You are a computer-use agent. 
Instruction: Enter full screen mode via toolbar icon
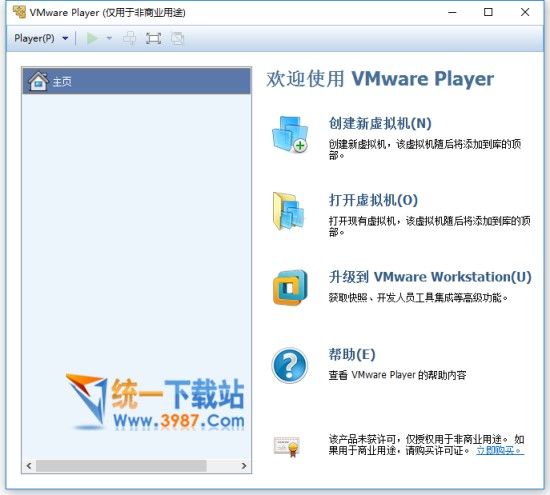tap(153, 38)
